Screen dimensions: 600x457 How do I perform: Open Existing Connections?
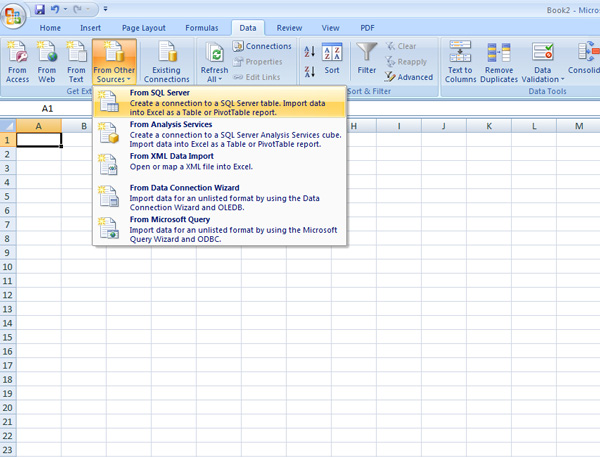166,62
